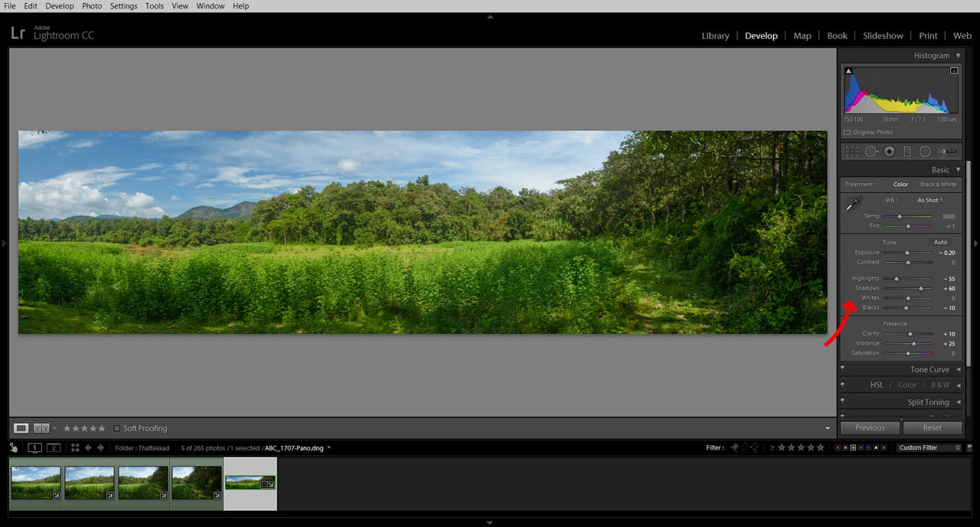Open the Custom Filter dropdown
The height and width of the screenshot is (527, 980).
click(929, 447)
